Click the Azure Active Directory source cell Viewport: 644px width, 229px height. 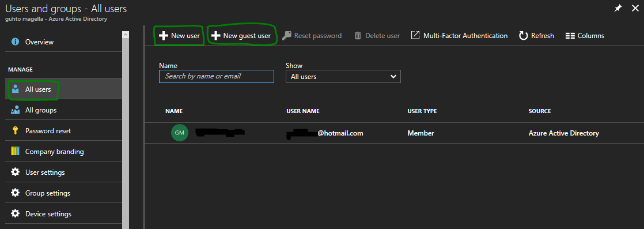(563, 133)
